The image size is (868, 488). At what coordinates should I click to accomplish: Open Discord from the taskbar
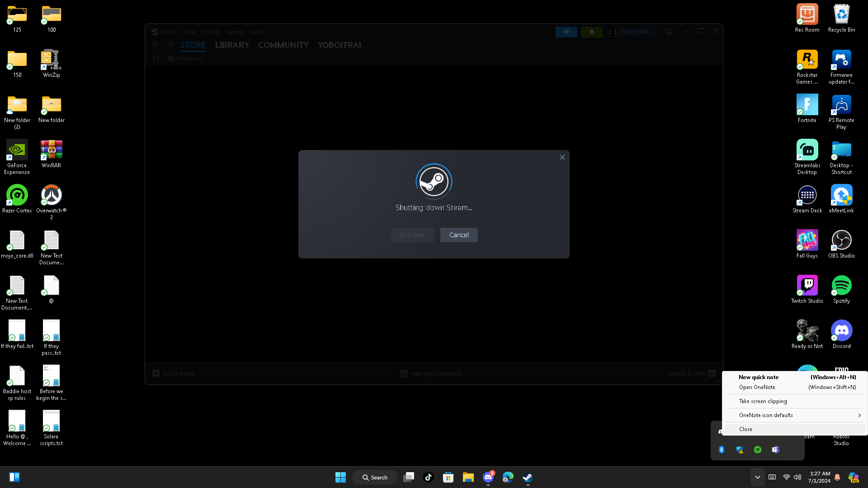pos(488,477)
